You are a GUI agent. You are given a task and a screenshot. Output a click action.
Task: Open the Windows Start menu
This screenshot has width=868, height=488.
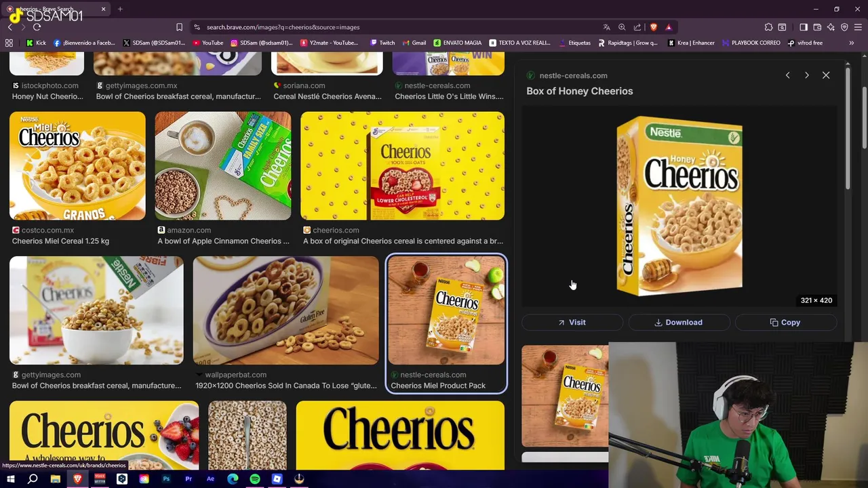[x=11, y=479]
